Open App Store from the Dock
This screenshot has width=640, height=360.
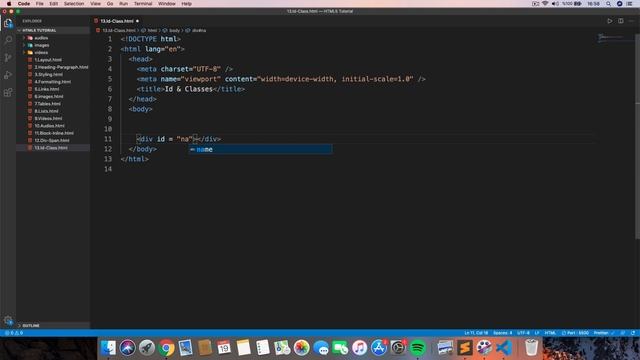pos(379,348)
